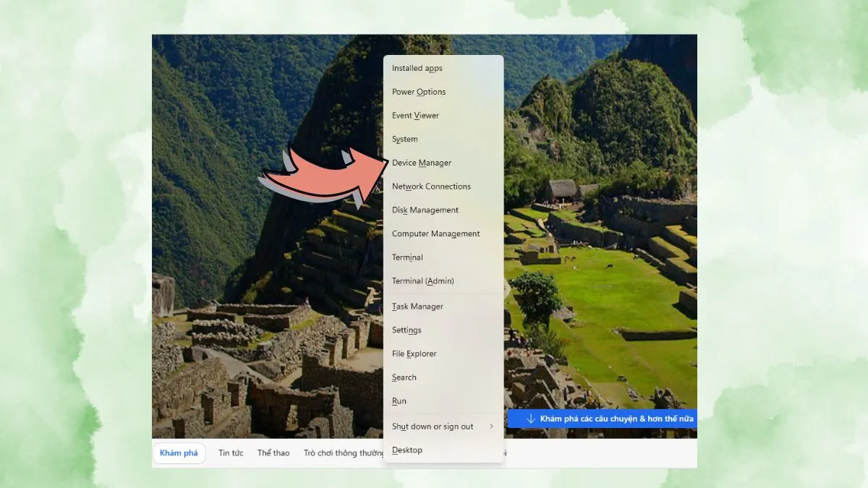Switch to the Desktop
868x488 pixels.
[x=407, y=450]
